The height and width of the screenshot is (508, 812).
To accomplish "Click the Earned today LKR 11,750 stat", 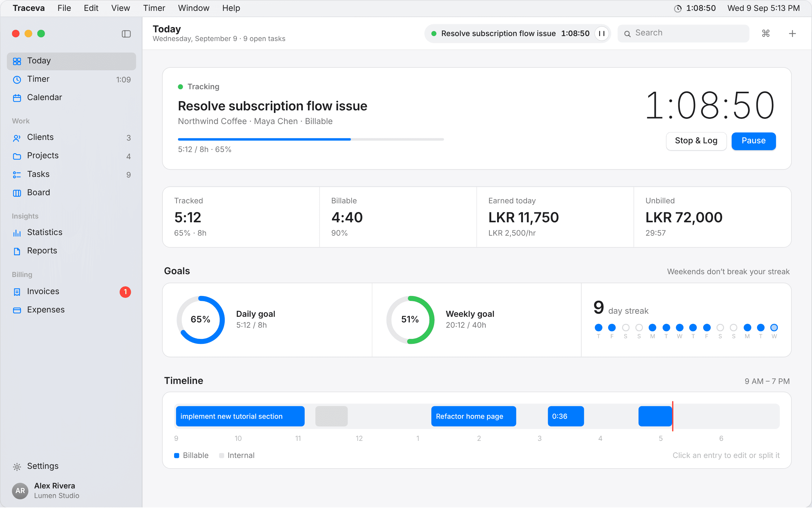I will pos(555,217).
